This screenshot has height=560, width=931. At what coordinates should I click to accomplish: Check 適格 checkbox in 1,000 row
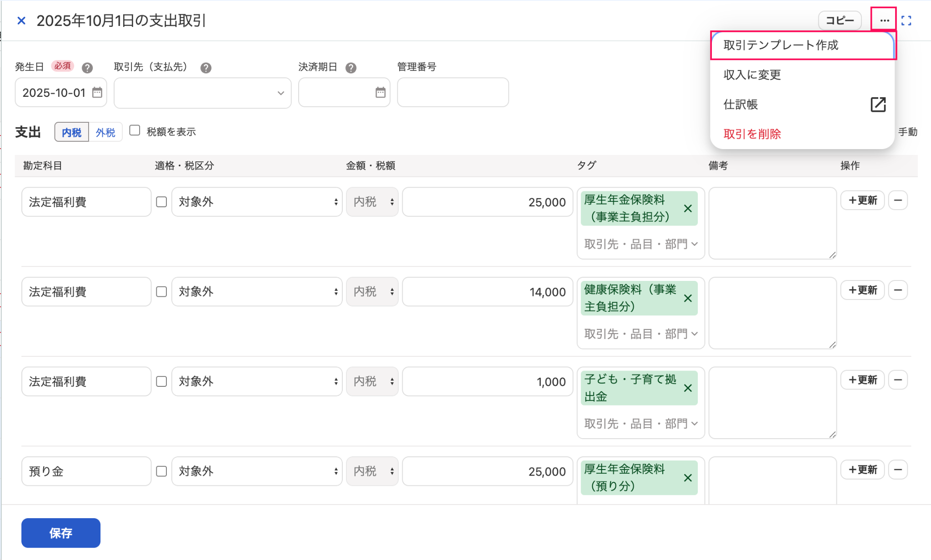point(161,381)
